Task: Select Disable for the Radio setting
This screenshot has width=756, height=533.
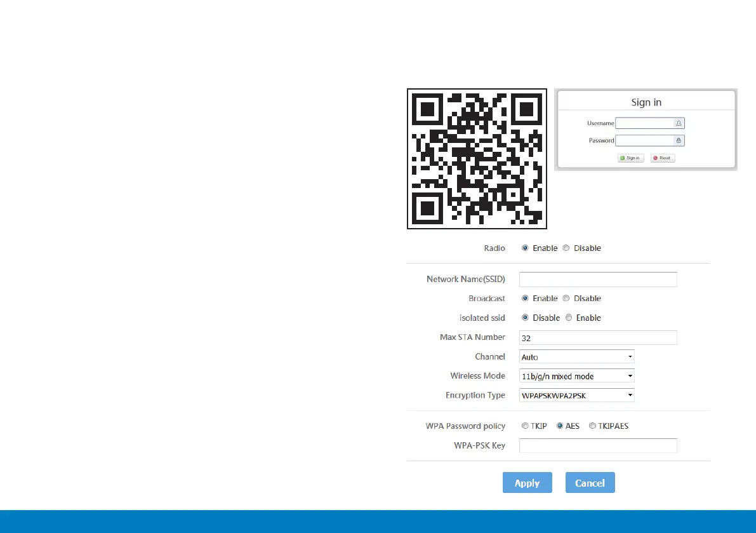Action: coord(566,248)
